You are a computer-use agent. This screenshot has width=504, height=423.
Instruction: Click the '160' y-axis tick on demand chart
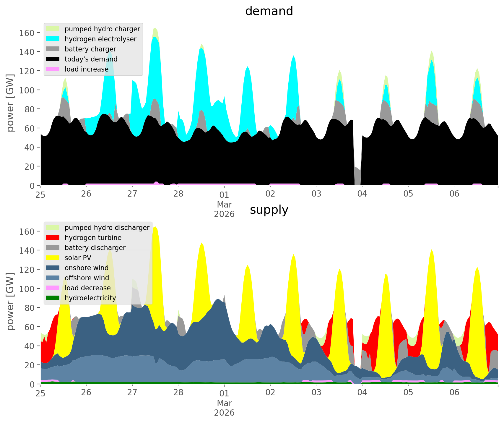[27, 33]
